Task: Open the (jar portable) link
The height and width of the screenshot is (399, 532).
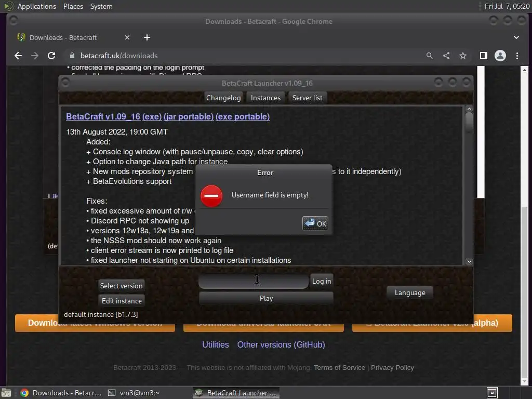Action: pos(189,117)
